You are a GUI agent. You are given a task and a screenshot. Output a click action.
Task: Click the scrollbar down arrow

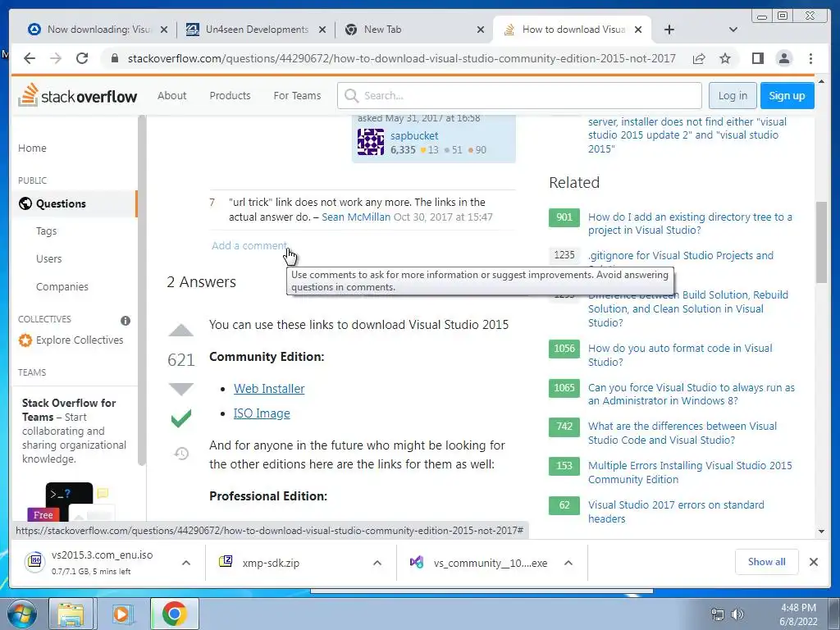tap(821, 532)
